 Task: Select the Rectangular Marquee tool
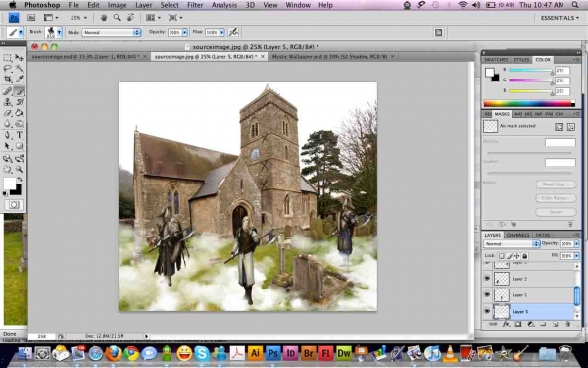pyautogui.click(x=7, y=58)
